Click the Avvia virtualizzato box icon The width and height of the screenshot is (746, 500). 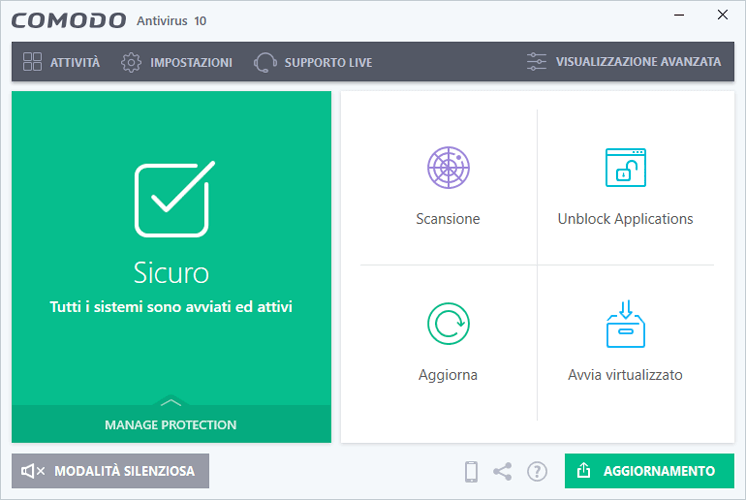(625, 324)
